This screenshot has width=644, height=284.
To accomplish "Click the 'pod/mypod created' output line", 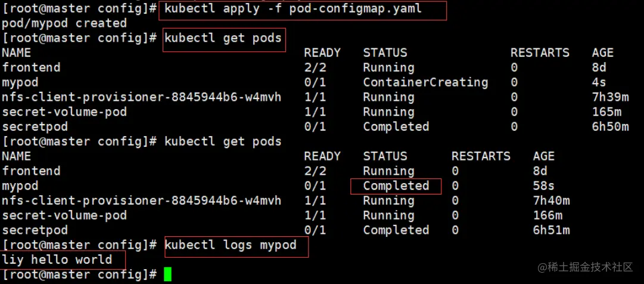I will [64, 23].
